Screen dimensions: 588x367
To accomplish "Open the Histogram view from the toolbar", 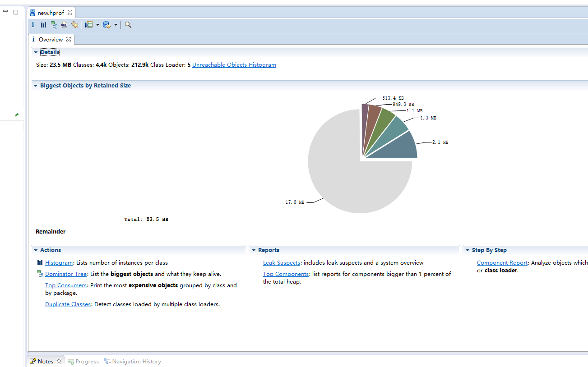I will coord(43,25).
